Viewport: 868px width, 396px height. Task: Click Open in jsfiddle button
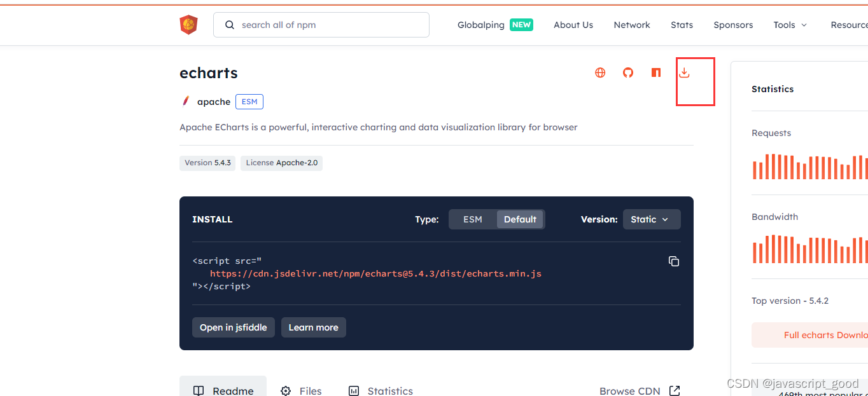pos(234,327)
